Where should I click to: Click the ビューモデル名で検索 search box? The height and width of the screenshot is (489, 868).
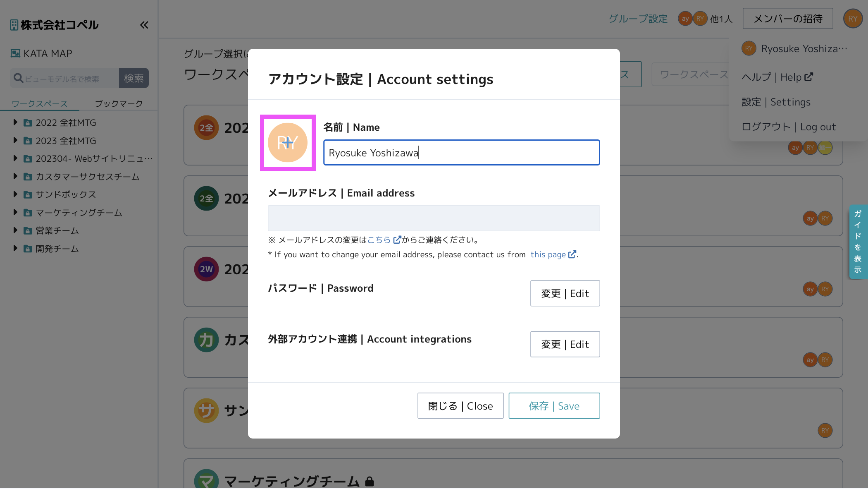point(64,78)
